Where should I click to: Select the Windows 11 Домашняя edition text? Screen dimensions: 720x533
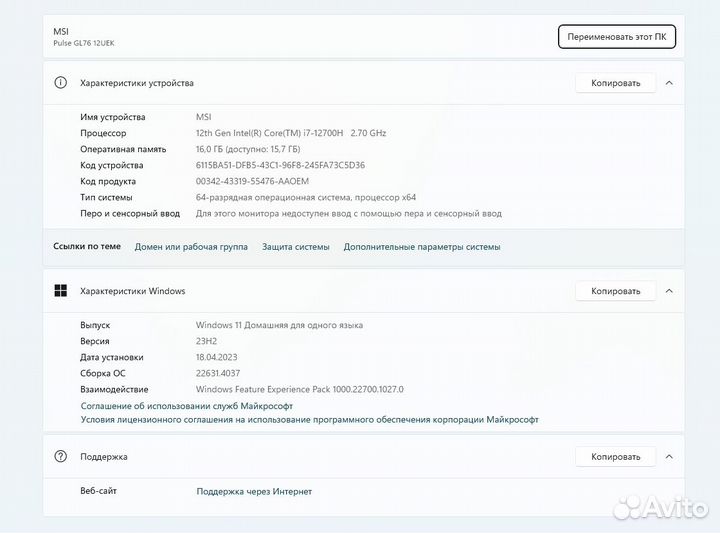click(279, 325)
